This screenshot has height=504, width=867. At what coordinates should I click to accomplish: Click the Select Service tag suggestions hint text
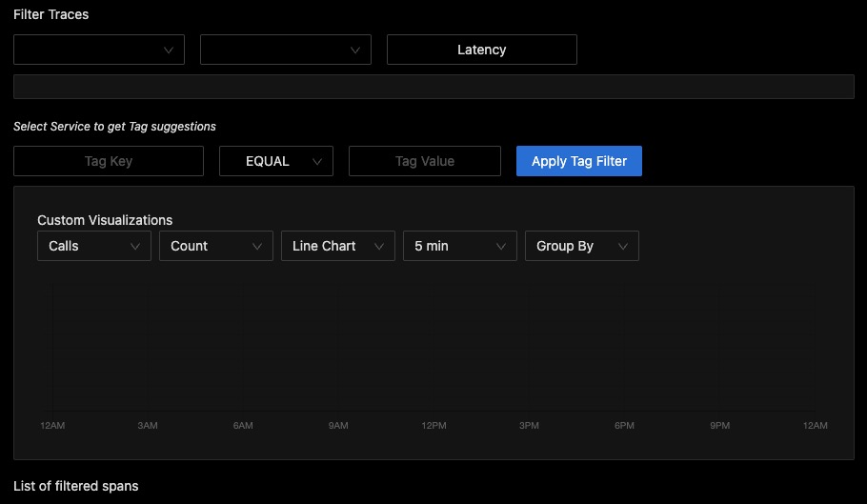[114, 126]
